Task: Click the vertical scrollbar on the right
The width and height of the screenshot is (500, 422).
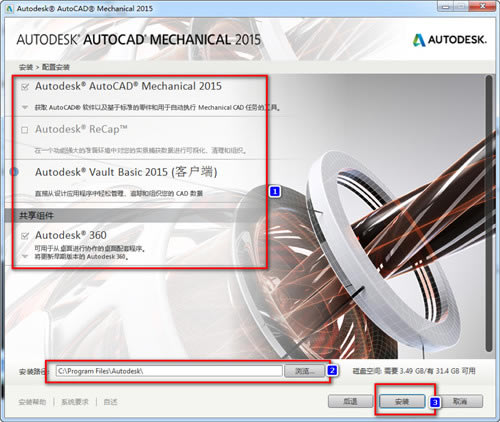Action: click(489, 213)
